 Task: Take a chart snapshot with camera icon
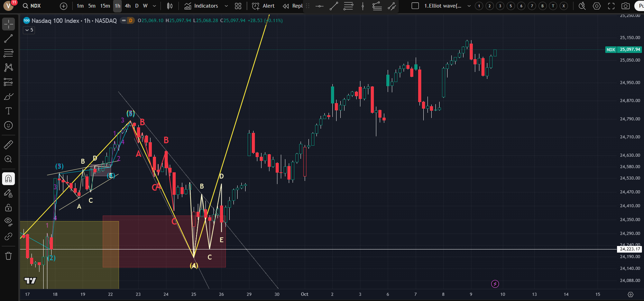(x=625, y=6)
